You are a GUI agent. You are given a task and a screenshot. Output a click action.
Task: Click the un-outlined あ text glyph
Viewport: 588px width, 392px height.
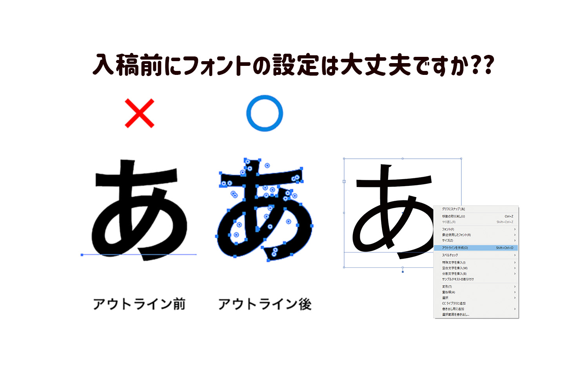click(139, 210)
